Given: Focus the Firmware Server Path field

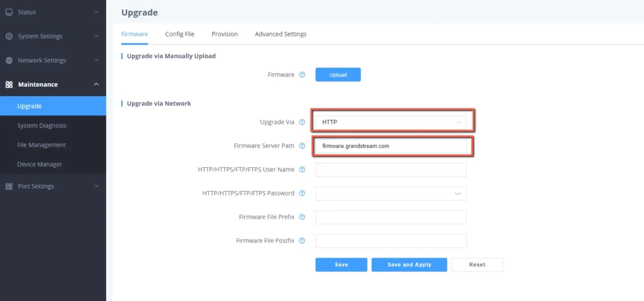Looking at the screenshot, I should (x=391, y=146).
